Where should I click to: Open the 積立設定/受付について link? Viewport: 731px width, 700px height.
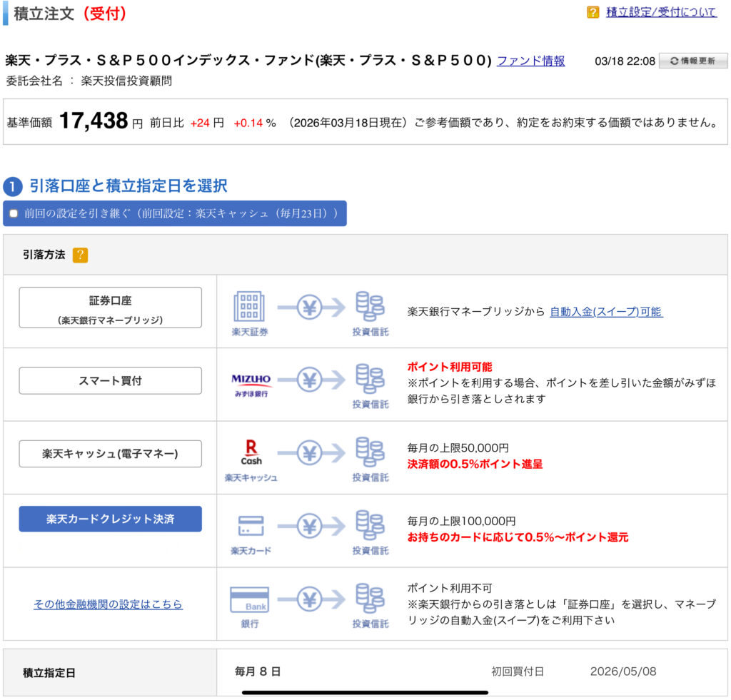(661, 12)
